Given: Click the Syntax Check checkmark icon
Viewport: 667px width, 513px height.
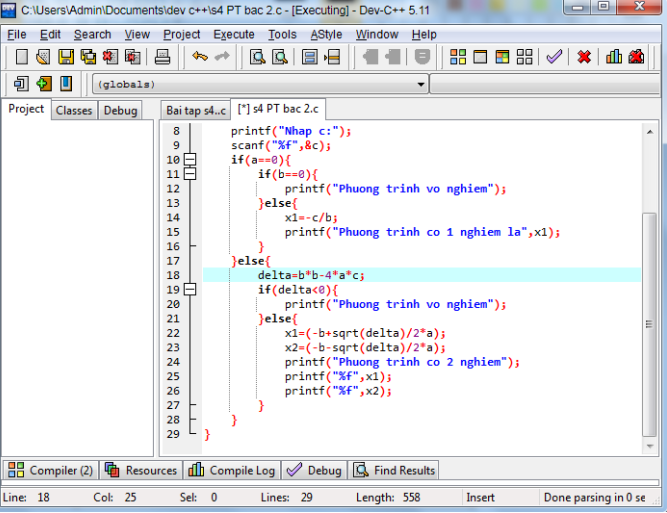Looking at the screenshot, I should point(554,57).
